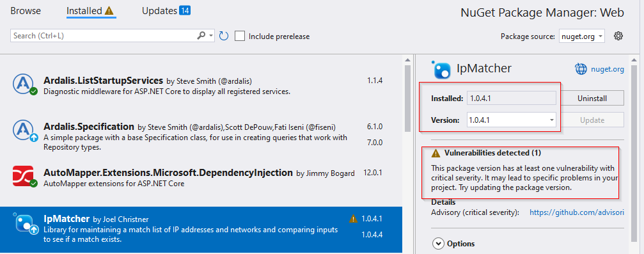Click version 1.0.4.4 in IpMatcher row
644x254 pixels.
[372, 235]
